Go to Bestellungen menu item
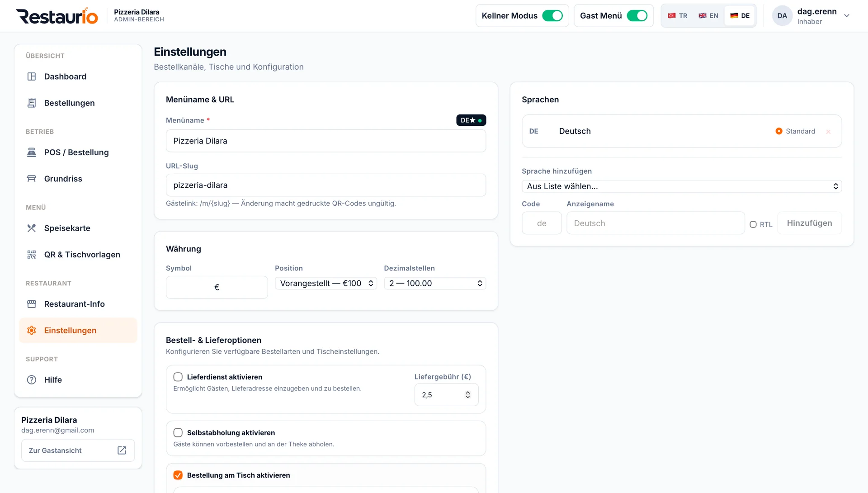Viewport: 868px width, 493px height. point(78,103)
